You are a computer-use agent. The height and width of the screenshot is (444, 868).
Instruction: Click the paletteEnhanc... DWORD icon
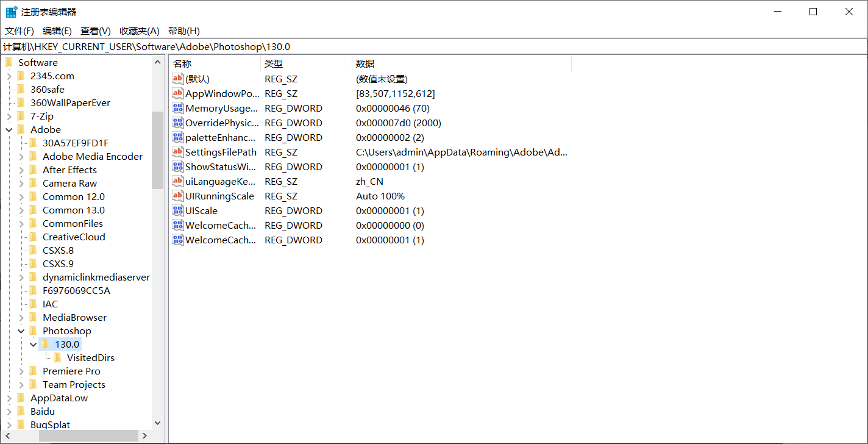pos(178,137)
